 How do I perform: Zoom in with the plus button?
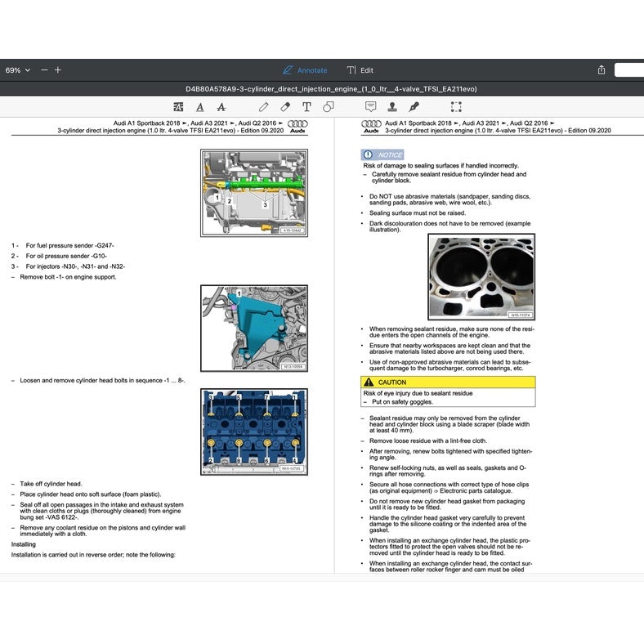point(58,70)
